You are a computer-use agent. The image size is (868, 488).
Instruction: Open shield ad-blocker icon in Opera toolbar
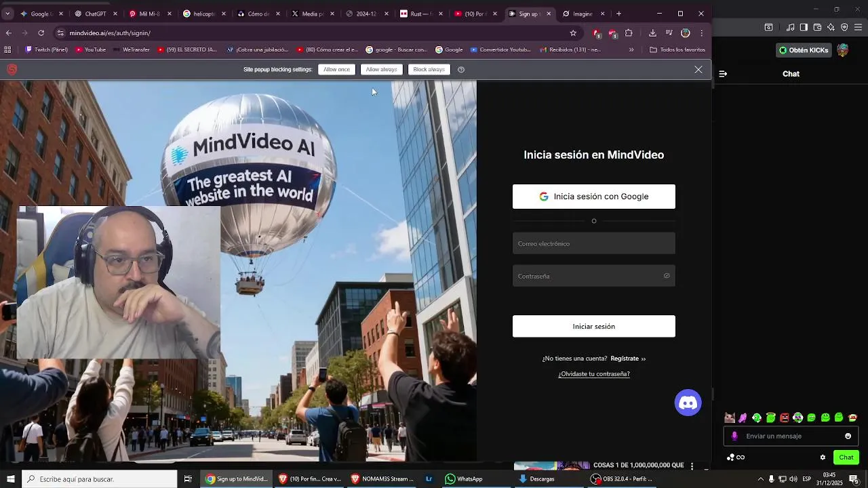point(844,27)
